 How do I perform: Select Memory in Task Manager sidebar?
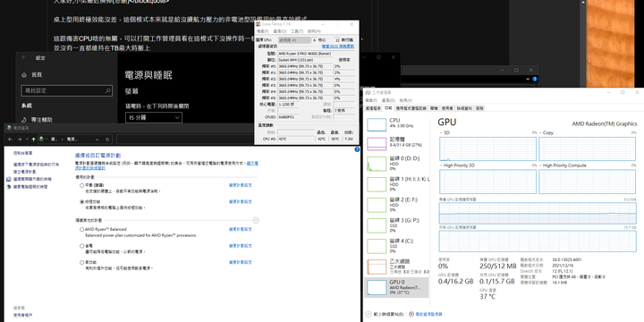coord(397,144)
